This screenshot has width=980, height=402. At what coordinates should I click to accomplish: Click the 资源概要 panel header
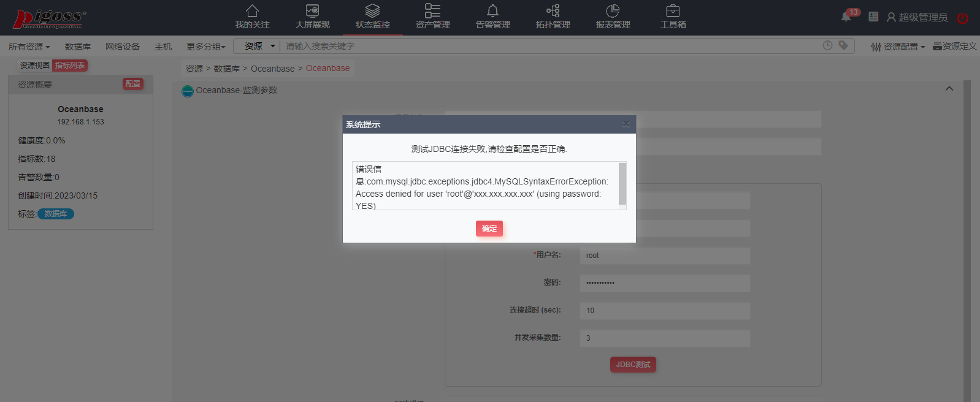pyautogui.click(x=80, y=85)
